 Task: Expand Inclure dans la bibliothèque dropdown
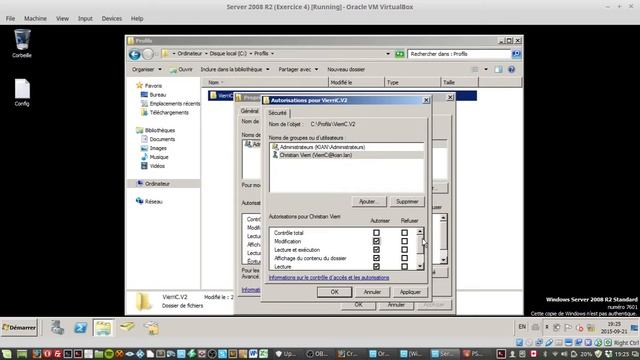click(235, 69)
